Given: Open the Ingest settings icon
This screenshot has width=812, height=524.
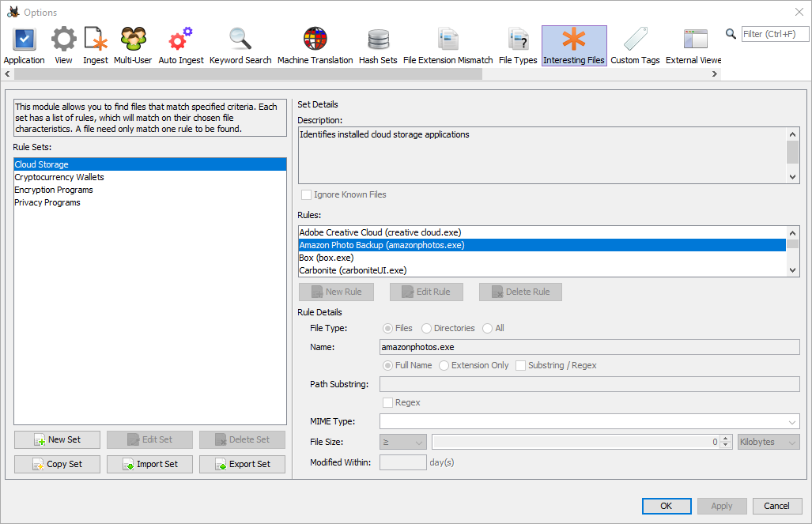Looking at the screenshot, I should coord(96,40).
